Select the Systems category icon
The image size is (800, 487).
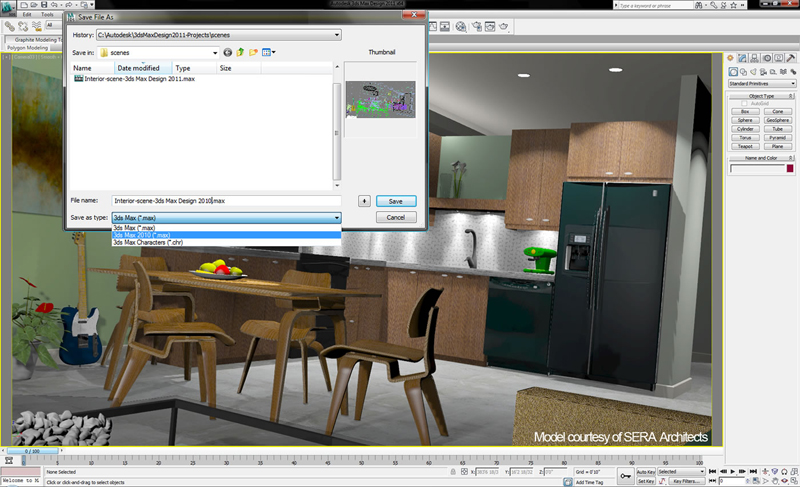793,72
